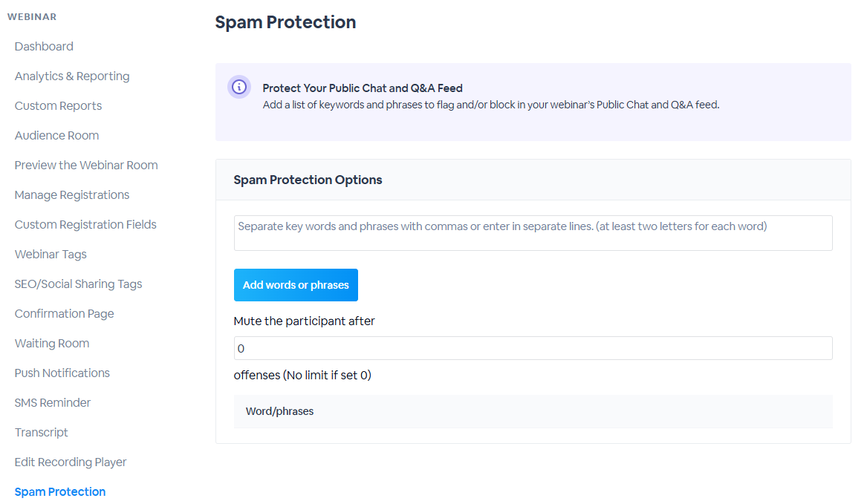Open SEO/Social Sharing Tags
867x504 pixels.
(x=78, y=284)
